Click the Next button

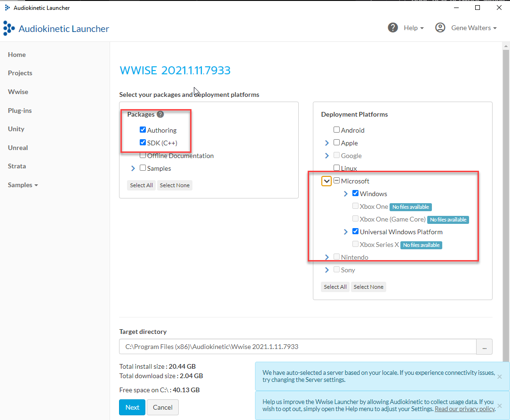[x=132, y=407]
